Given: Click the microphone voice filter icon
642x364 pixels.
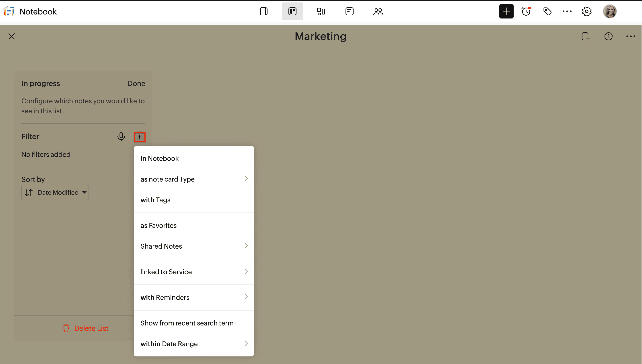Looking at the screenshot, I should tap(121, 137).
